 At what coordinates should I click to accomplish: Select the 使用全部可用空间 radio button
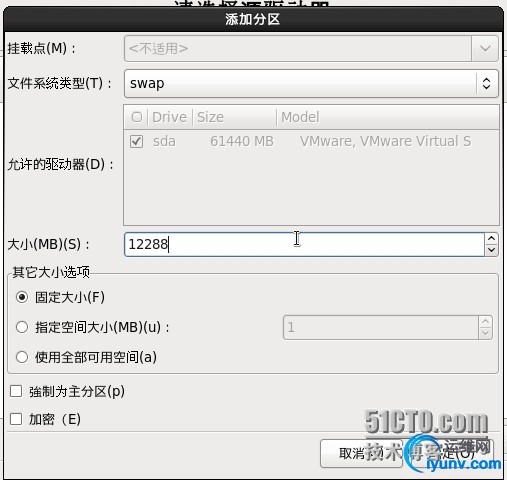(22, 357)
